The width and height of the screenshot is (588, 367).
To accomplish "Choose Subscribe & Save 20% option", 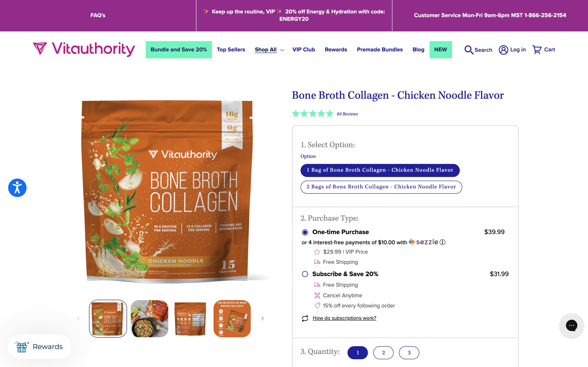I will coord(305,274).
